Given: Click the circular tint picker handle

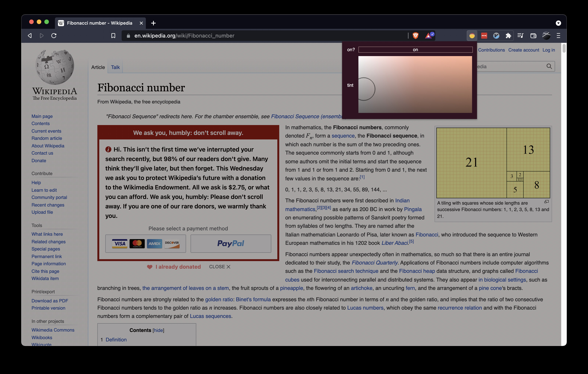Looking at the screenshot, I should (364, 89).
